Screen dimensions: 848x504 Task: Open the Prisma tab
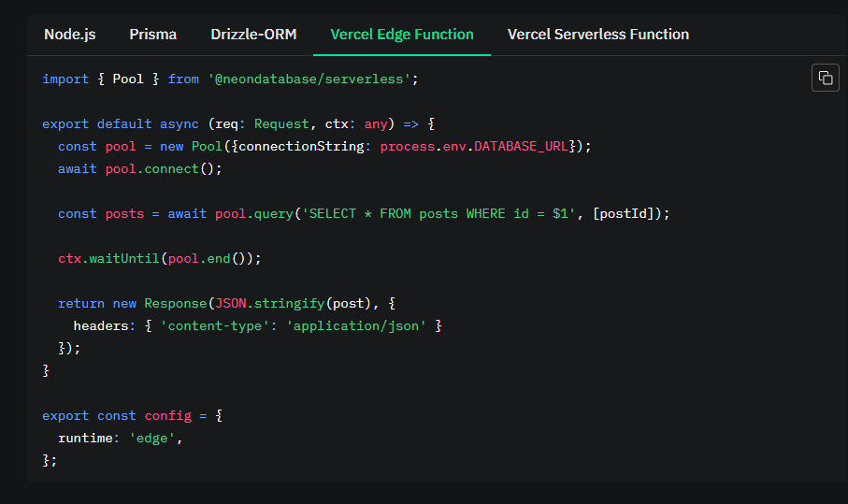153,35
